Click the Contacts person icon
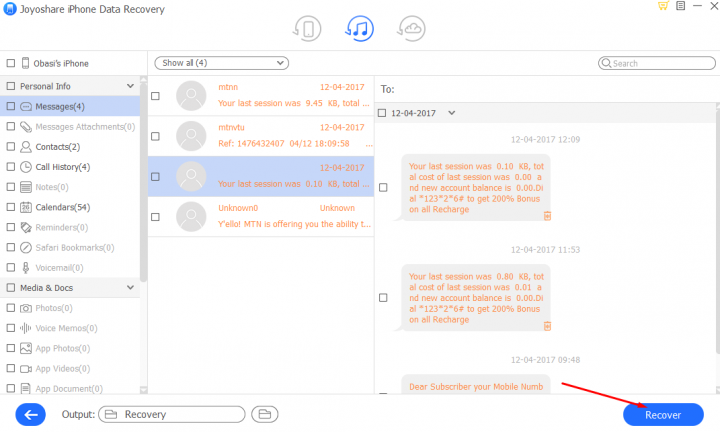This screenshot has width=720, height=432. pyautogui.click(x=26, y=147)
